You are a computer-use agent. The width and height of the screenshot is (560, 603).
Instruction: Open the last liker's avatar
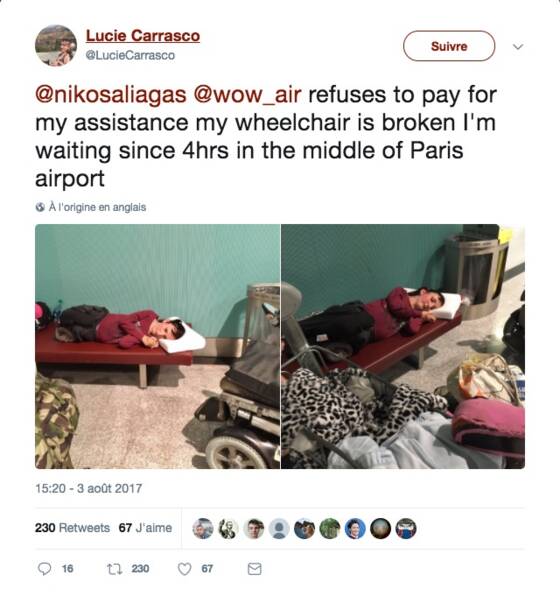pos(406,528)
